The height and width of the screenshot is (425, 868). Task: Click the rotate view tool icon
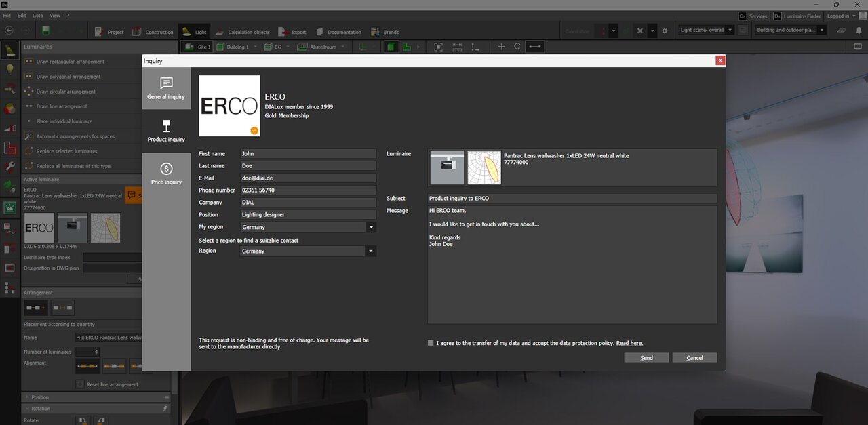[x=517, y=47]
